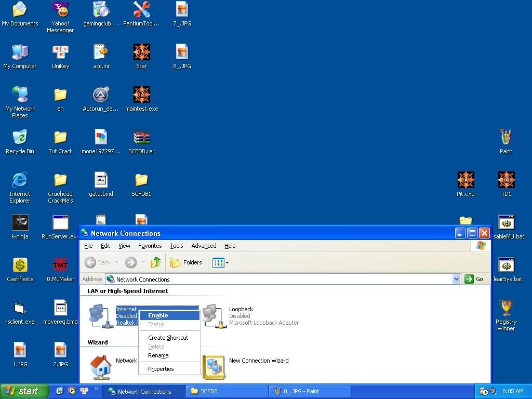This screenshot has height=399, width=532.
Task: Select the Recycle Bin icon
Action: pyautogui.click(x=20, y=142)
